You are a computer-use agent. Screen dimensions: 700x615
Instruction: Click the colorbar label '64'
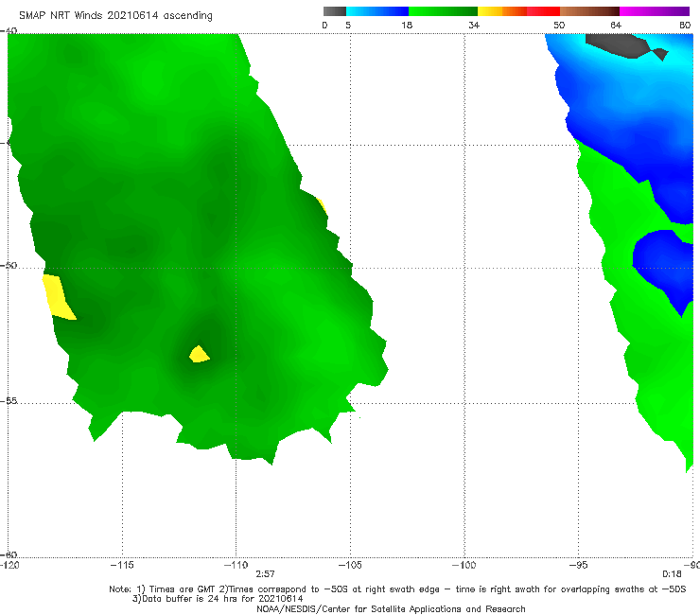coord(616,25)
